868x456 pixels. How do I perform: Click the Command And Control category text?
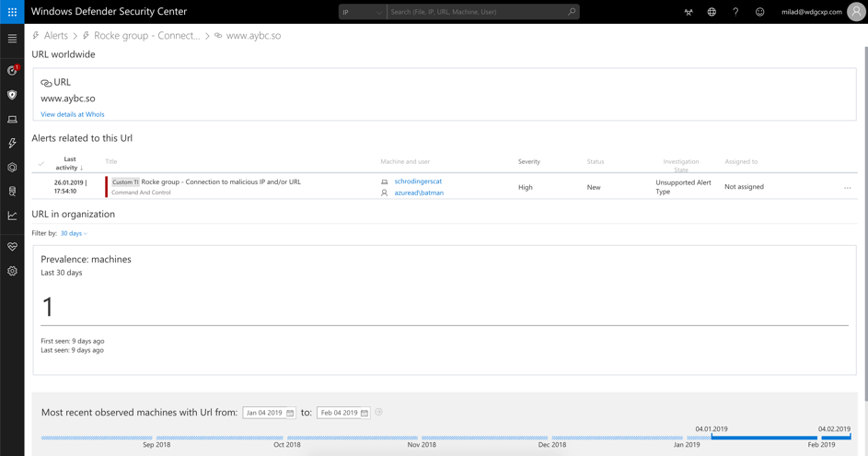141,193
